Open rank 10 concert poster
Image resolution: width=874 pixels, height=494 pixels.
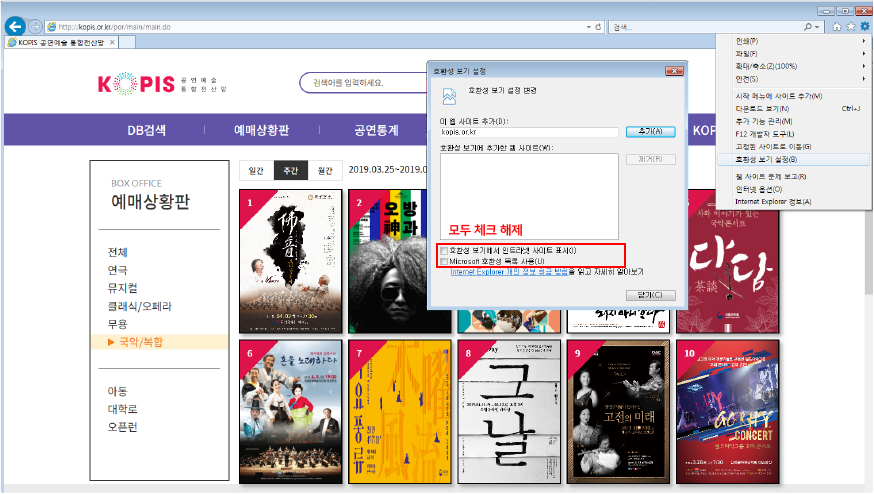[x=727, y=411]
